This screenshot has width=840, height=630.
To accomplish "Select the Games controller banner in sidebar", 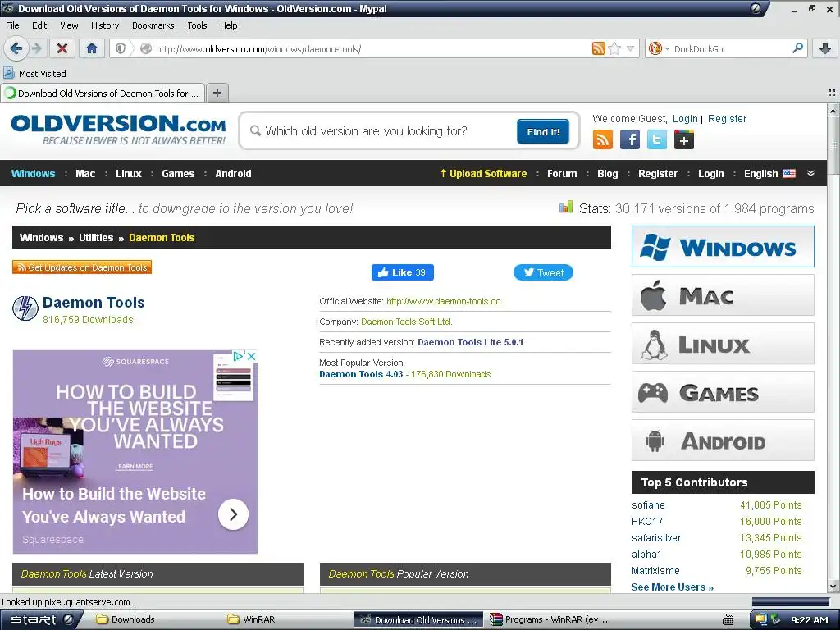I will tap(723, 392).
